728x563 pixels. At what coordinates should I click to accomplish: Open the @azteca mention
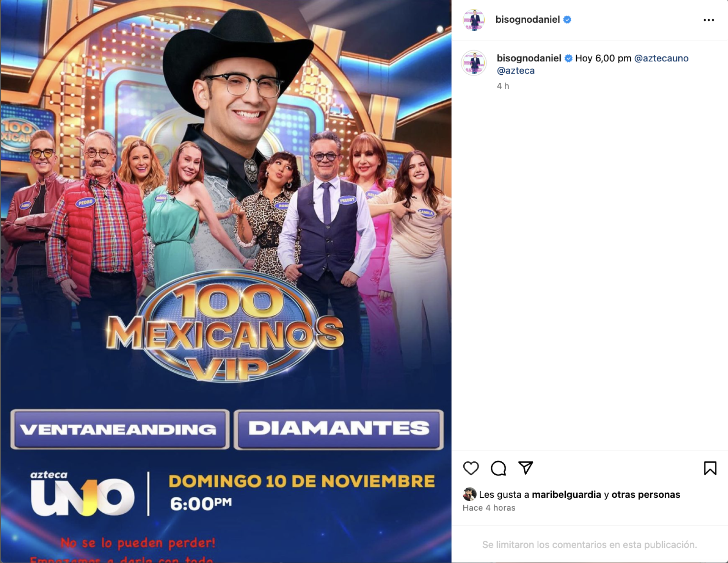click(x=516, y=71)
